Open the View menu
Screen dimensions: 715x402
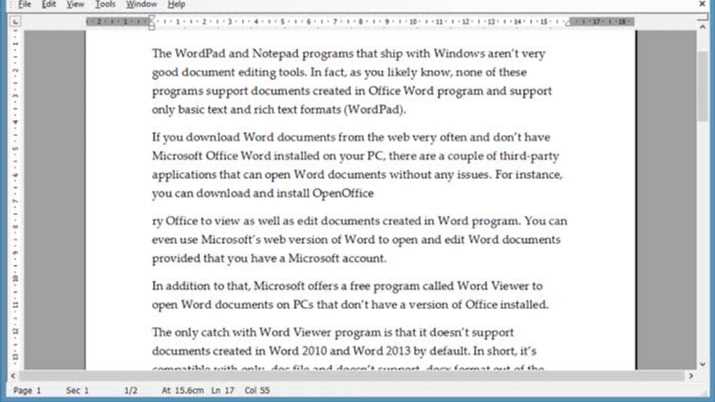coord(75,5)
